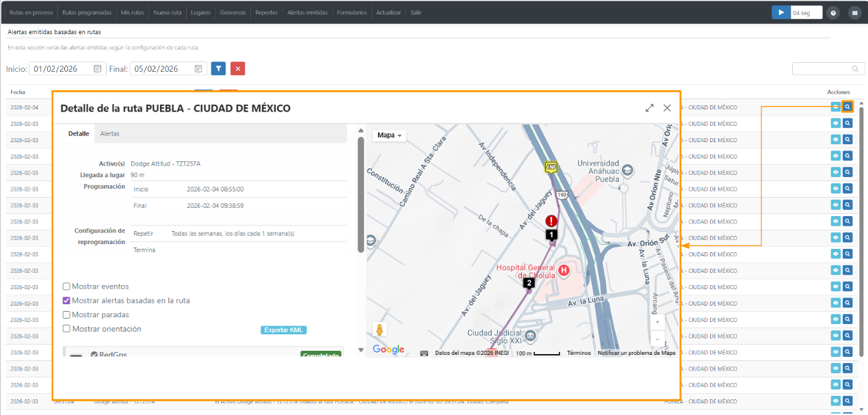Select the Detalle tab
This screenshot has width=868, height=415.
pos(79,133)
